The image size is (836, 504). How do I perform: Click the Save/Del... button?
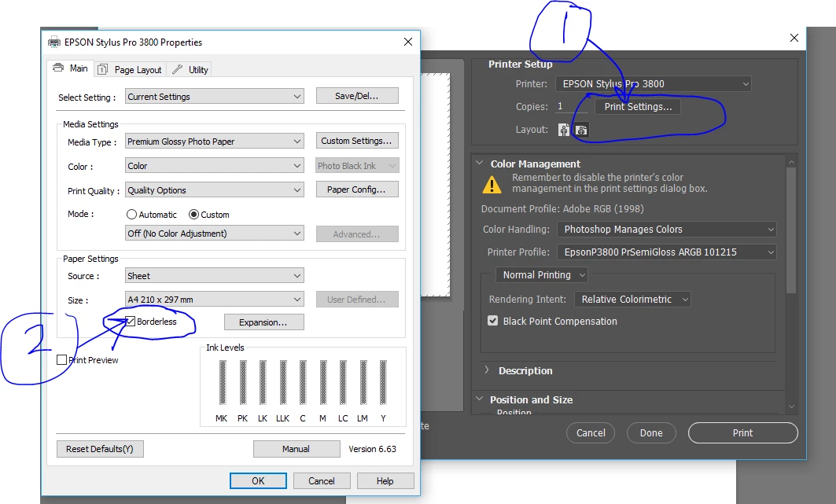(x=357, y=96)
